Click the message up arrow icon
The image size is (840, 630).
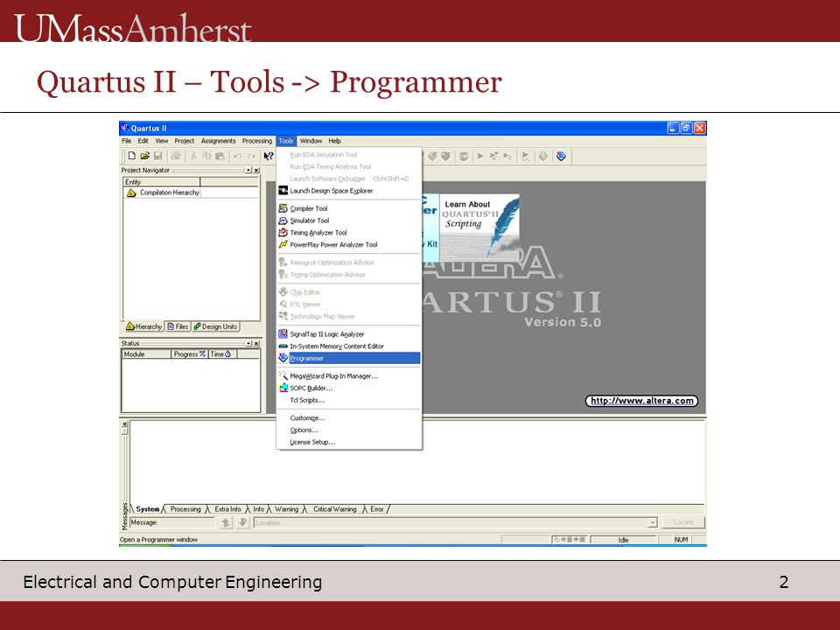226,522
